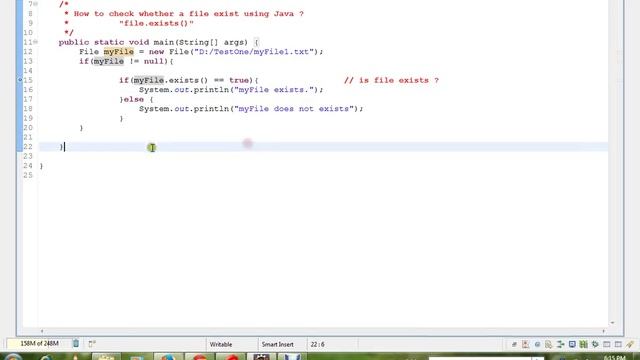Open the green arrows fast view icon
The height and width of the screenshot is (360, 640).
pos(560,344)
